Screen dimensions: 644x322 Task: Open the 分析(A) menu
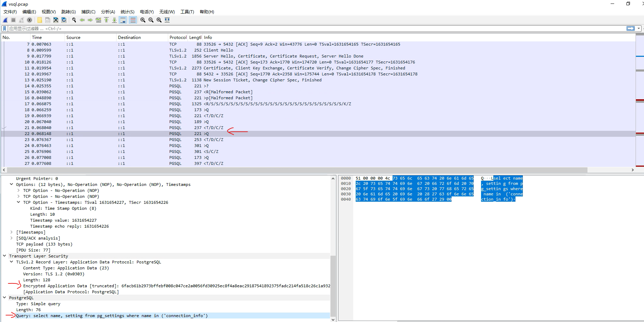pyautogui.click(x=108, y=12)
